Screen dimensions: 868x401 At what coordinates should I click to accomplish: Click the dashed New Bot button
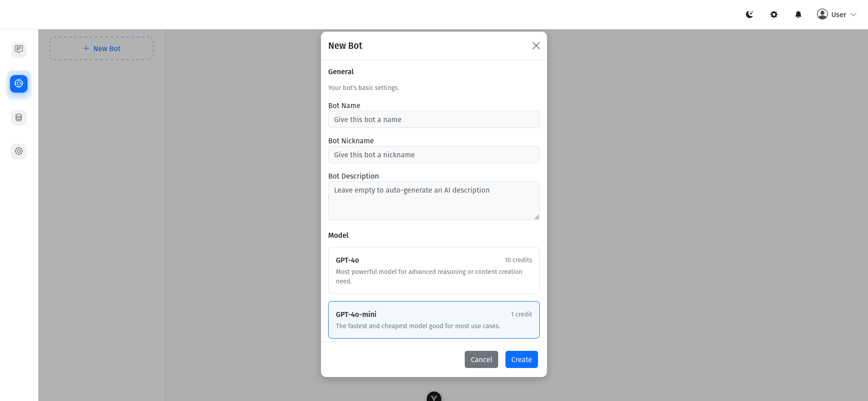point(102,48)
